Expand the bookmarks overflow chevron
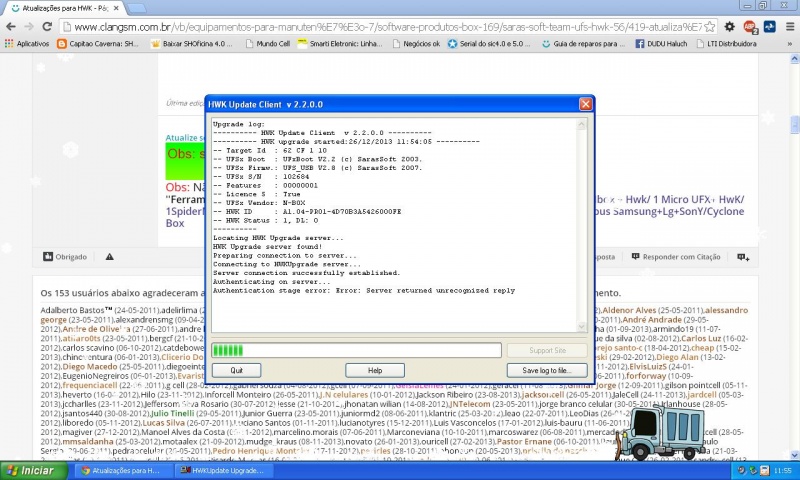The width and height of the screenshot is (800, 480). pos(790,44)
